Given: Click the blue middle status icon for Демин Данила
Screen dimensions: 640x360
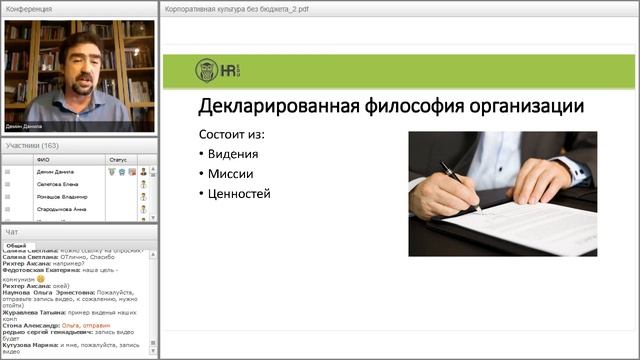Looking at the screenshot, I should tap(122, 172).
